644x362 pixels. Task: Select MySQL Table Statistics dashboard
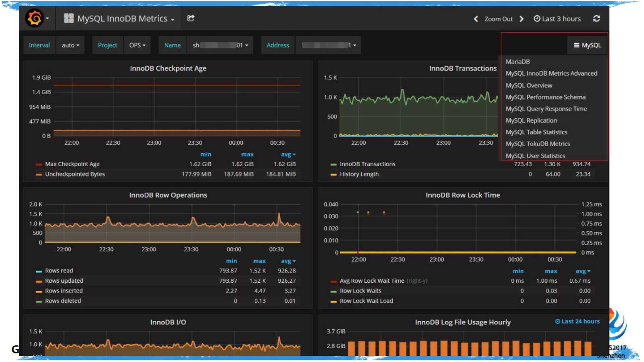pos(536,132)
